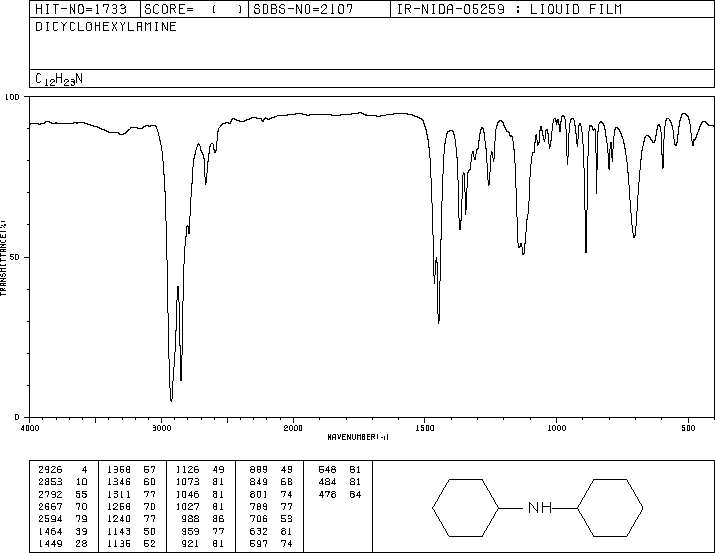The height and width of the screenshot is (553, 715).
Task: Select the 476 peak entry in the table
Action: pos(340,494)
